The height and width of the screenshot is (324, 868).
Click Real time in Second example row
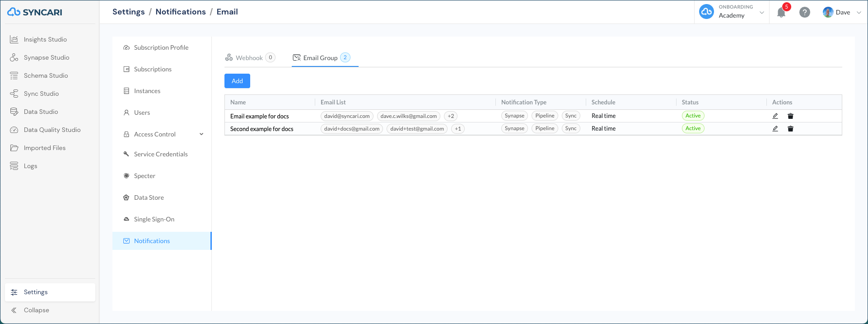coord(603,129)
